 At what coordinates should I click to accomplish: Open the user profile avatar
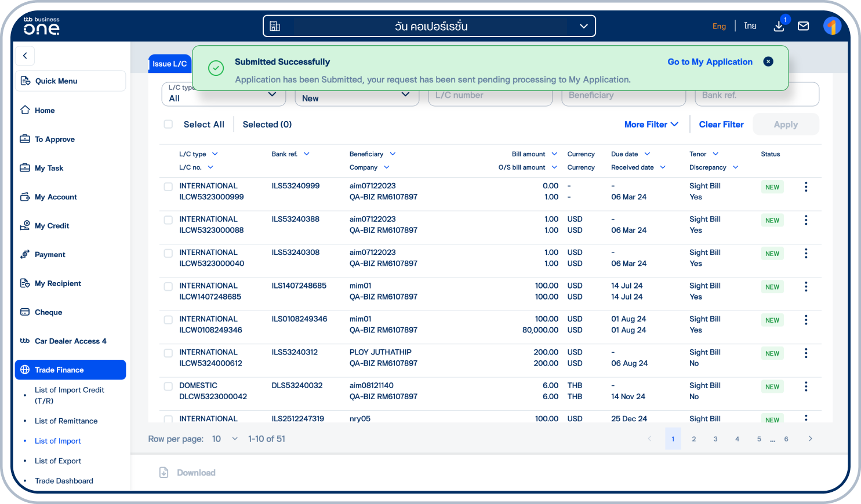pyautogui.click(x=832, y=26)
